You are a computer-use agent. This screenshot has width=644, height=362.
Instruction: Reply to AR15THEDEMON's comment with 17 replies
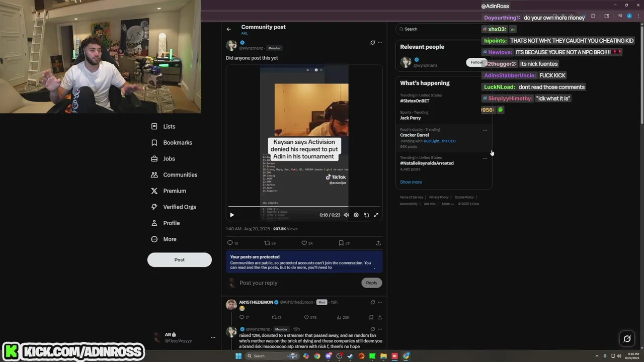(x=244, y=317)
